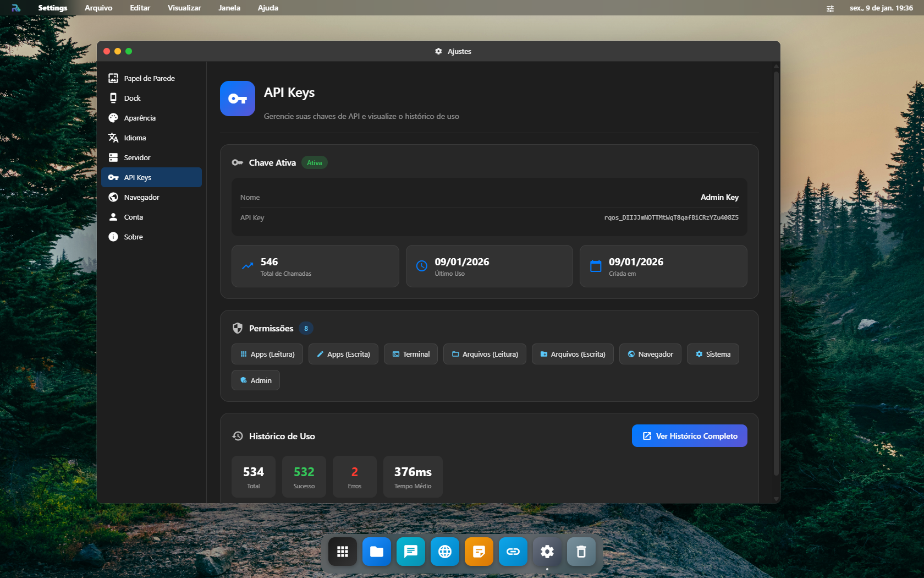Click the settings window vertical scrollbar
Viewport: 924px width, 578px height.
point(776,272)
